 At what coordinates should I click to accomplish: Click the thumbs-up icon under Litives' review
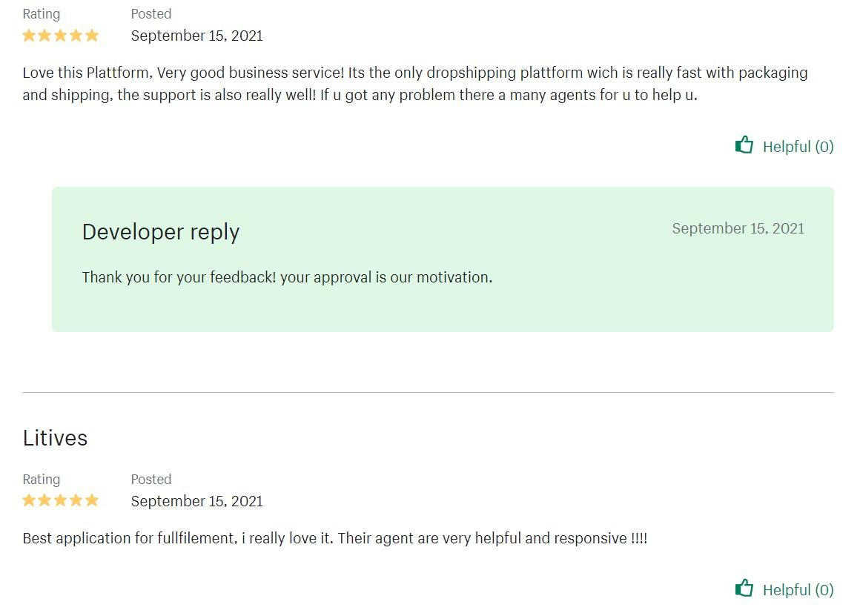click(x=744, y=588)
